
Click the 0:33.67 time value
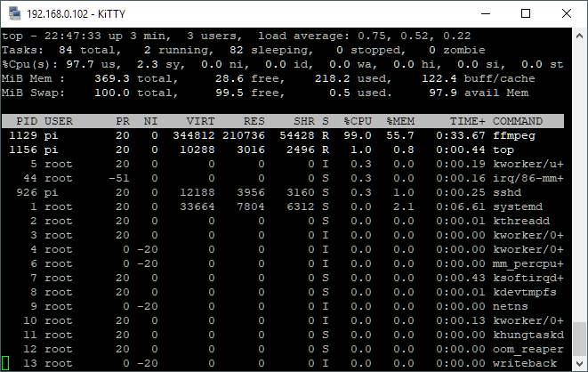pos(461,135)
